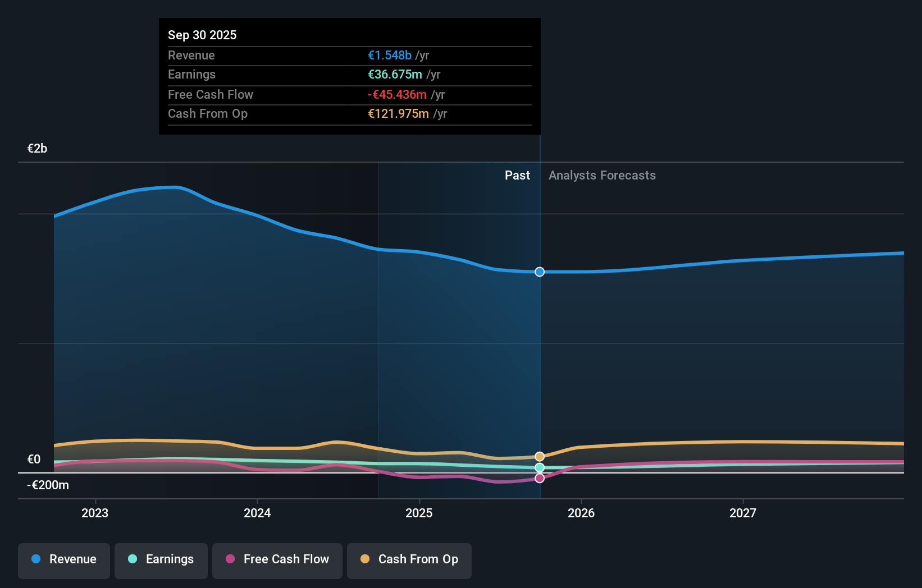
Task: Expand the Cash From Op legend entry
Action: pyautogui.click(x=409, y=559)
